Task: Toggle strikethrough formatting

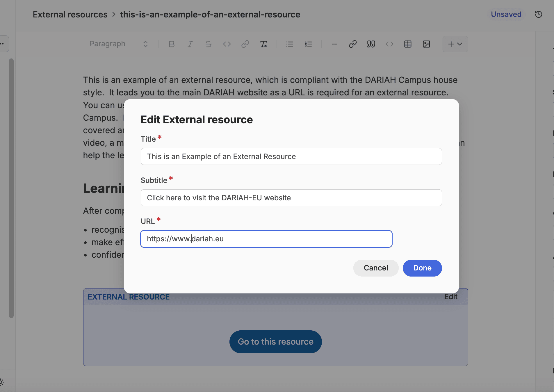Action: click(x=208, y=44)
